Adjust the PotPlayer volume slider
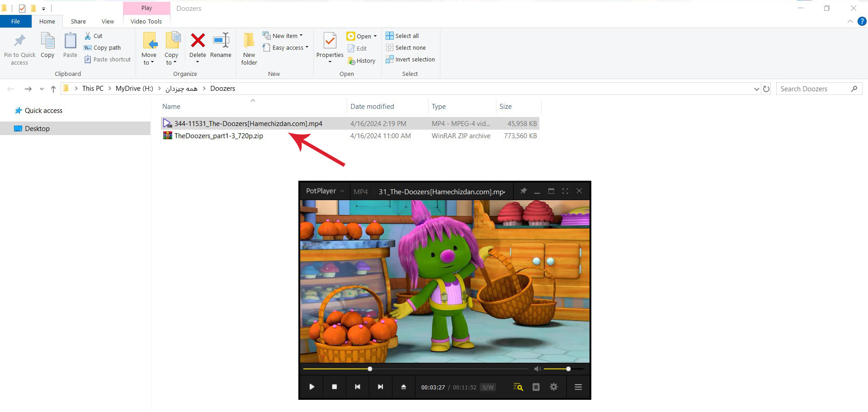This screenshot has width=868, height=412. tap(563, 369)
